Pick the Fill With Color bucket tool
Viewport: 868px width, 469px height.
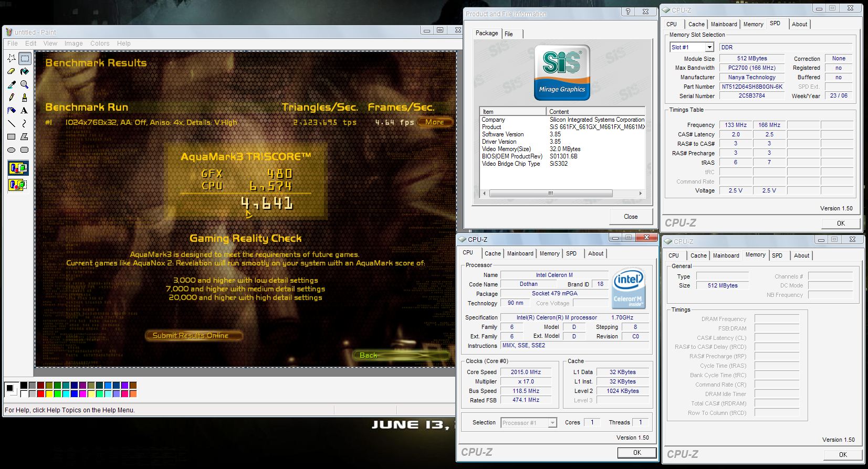point(24,71)
